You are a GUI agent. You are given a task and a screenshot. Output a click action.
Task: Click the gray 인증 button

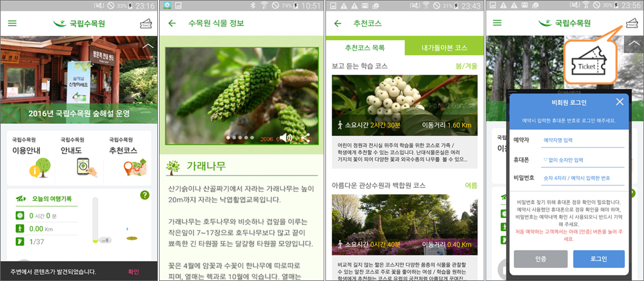click(x=541, y=259)
